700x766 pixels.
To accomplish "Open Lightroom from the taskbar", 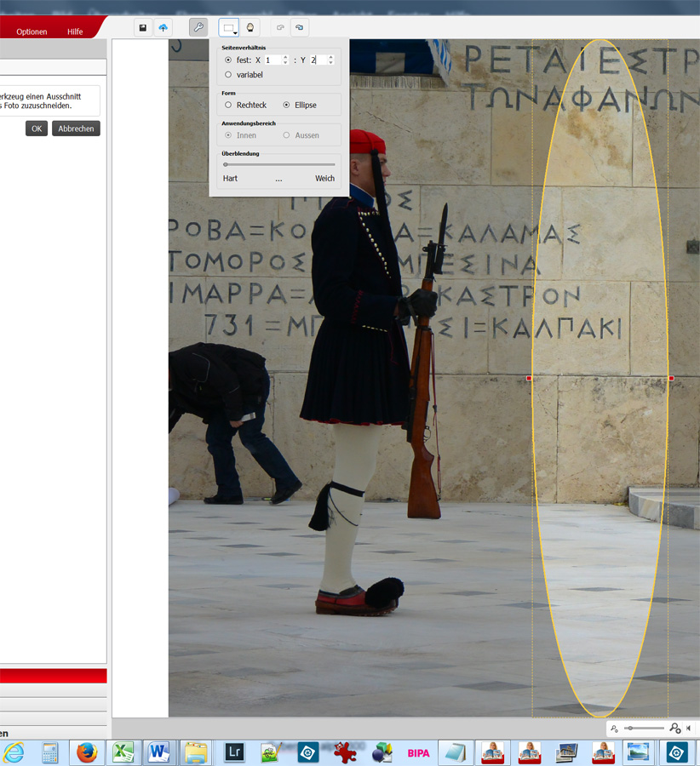I will tap(234, 752).
